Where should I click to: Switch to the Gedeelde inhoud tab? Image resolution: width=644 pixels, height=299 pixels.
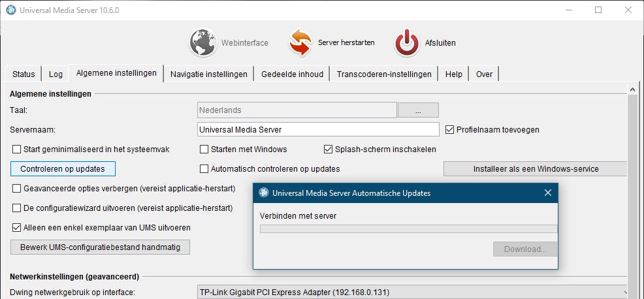click(292, 74)
